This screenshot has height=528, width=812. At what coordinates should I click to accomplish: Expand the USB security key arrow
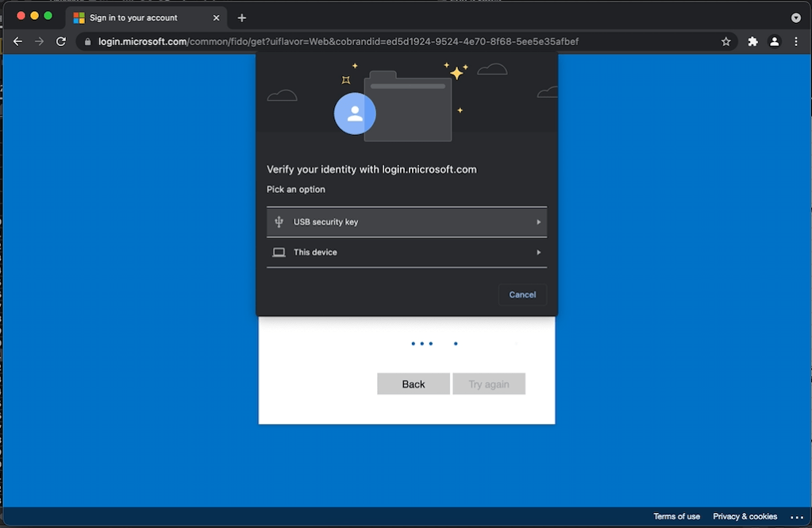[538, 222]
